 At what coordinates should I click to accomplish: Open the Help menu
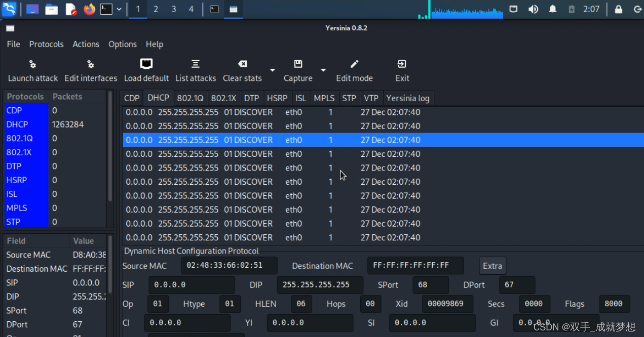pos(155,44)
